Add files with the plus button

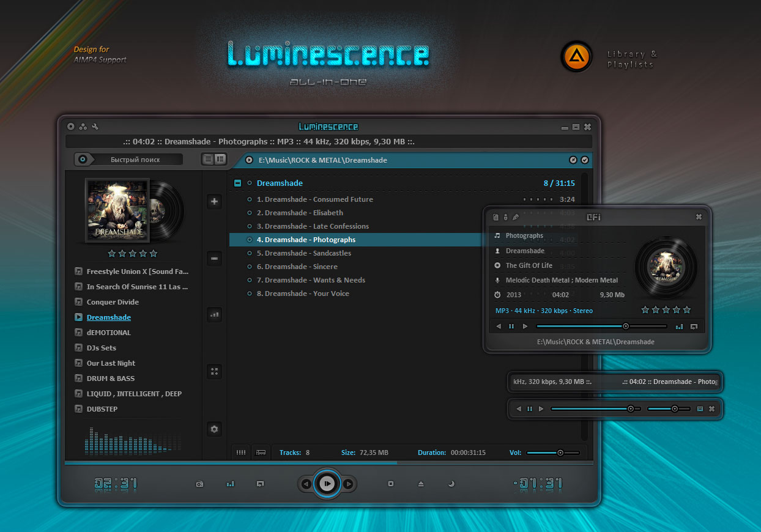tap(214, 201)
